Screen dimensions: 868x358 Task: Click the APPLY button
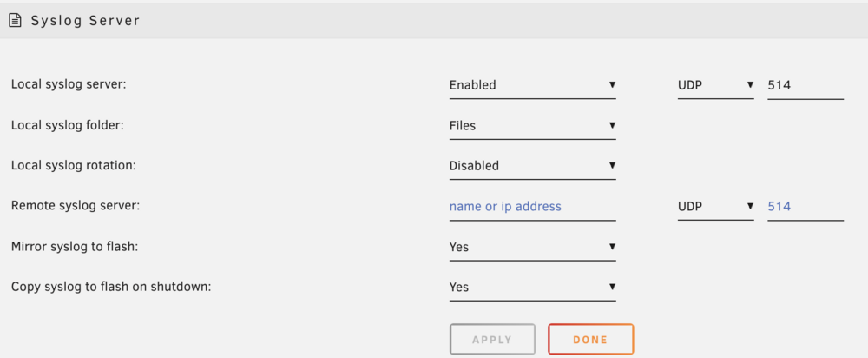click(x=492, y=339)
